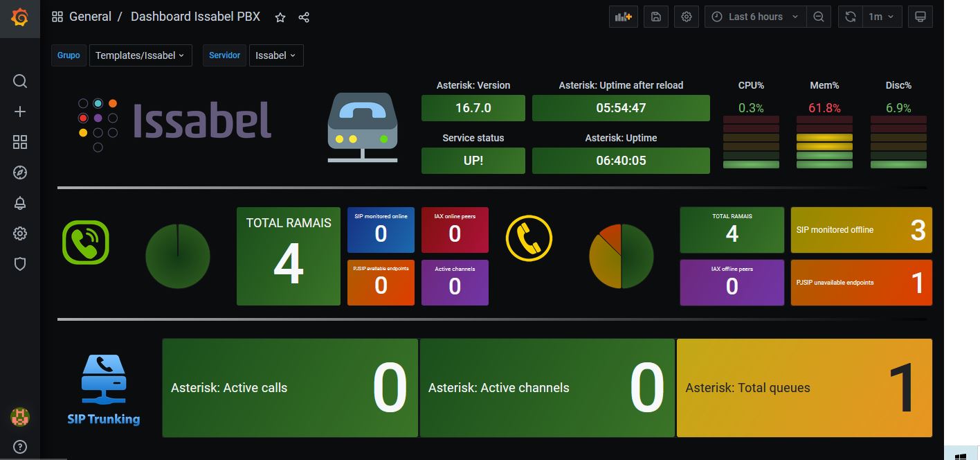Click the Service status UP! panel
Viewport: 980px width, 460px height.
[473, 161]
